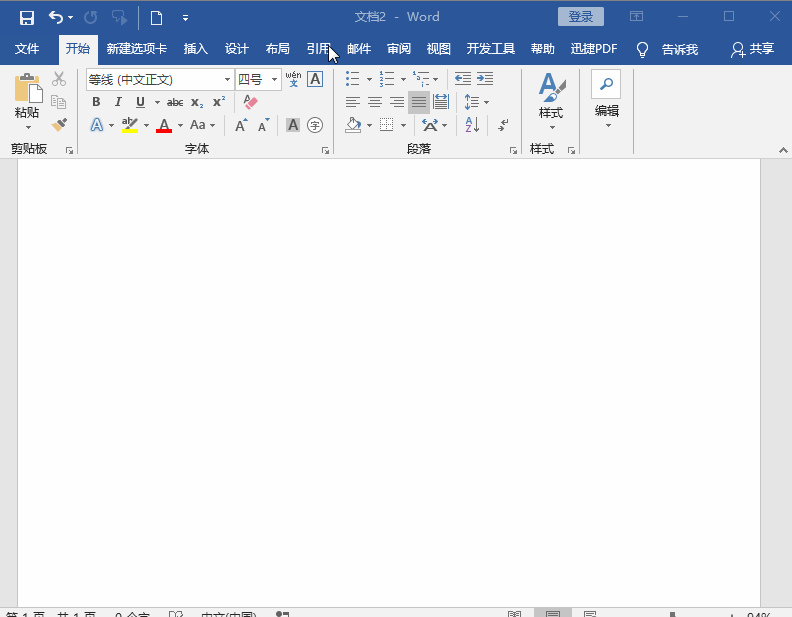This screenshot has height=617, width=792.
Task: Decrease font size with the smaller A
Action: [263, 125]
